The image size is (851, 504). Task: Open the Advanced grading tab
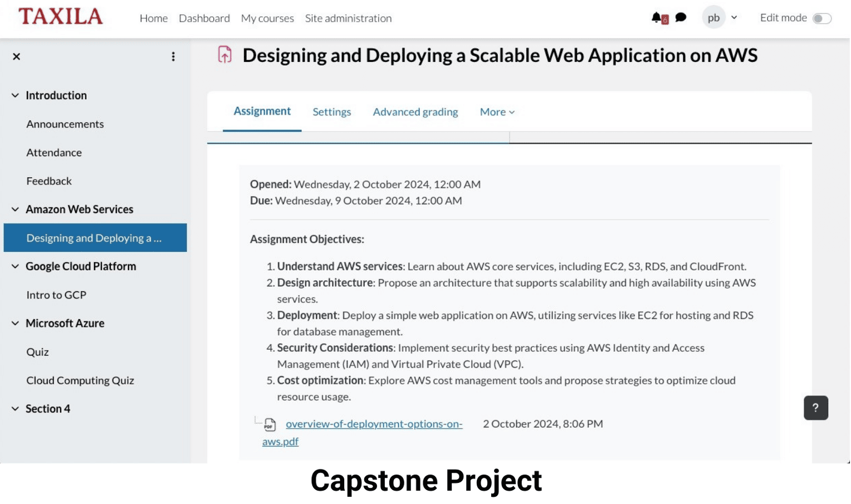tap(415, 112)
